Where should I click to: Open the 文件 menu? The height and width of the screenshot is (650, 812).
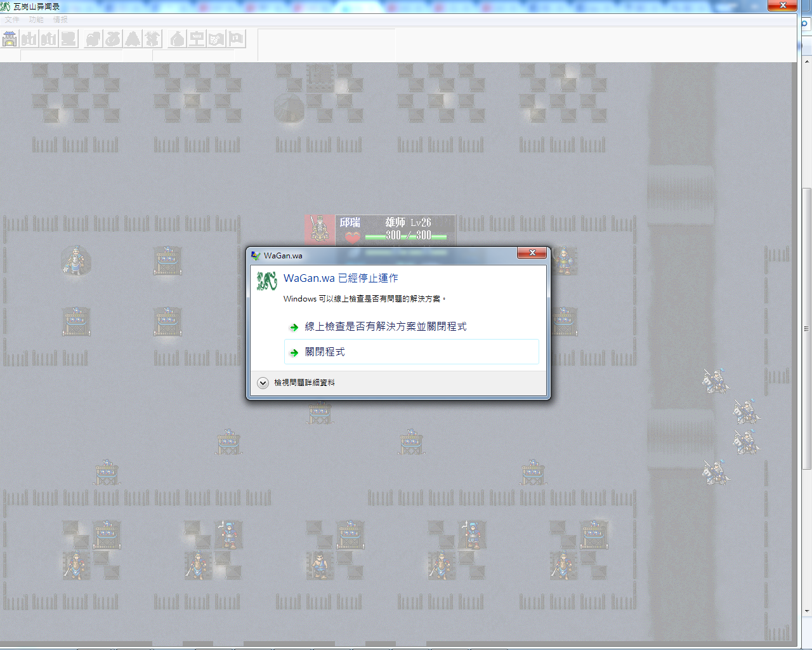pos(12,20)
